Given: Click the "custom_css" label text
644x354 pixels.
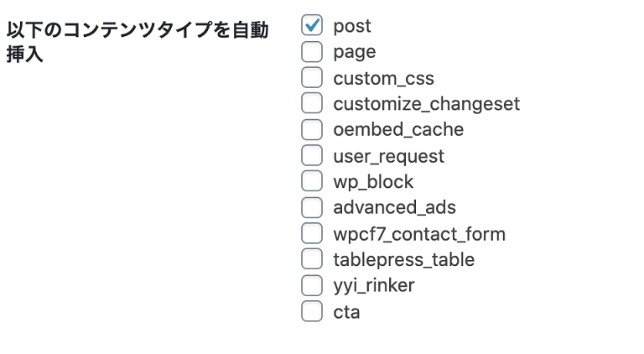Looking at the screenshot, I should pyautogui.click(x=383, y=78).
